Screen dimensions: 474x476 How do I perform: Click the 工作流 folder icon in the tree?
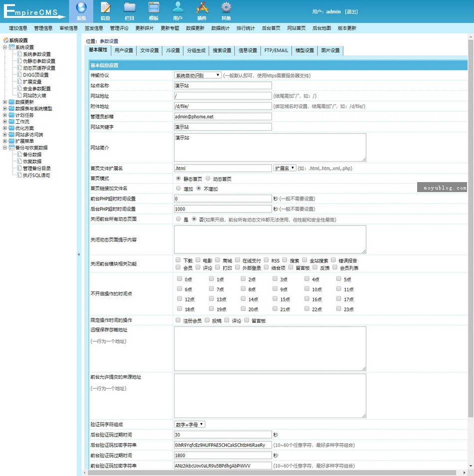pos(11,121)
